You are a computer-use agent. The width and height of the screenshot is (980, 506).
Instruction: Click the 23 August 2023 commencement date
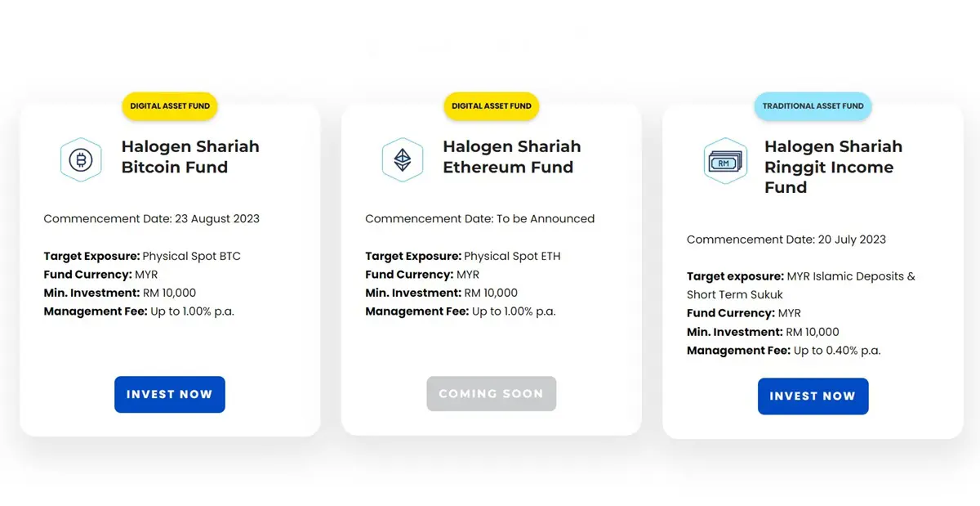pos(216,219)
